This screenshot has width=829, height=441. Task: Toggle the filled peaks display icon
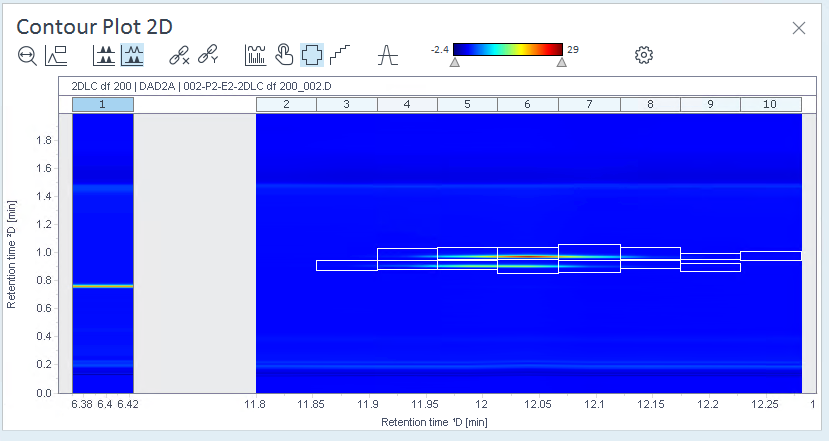tap(104, 55)
